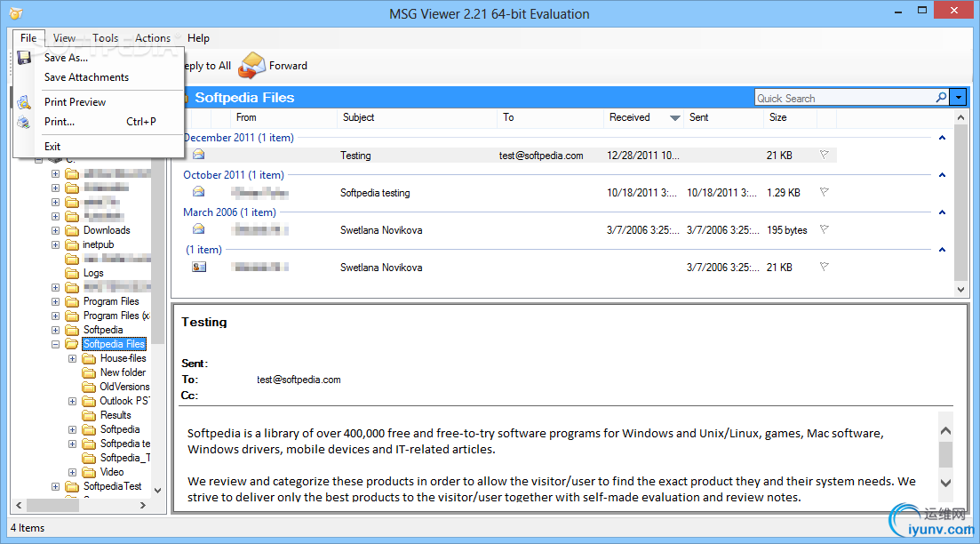Sort by the Subject column header
The image size is (980, 544).
[x=418, y=117]
